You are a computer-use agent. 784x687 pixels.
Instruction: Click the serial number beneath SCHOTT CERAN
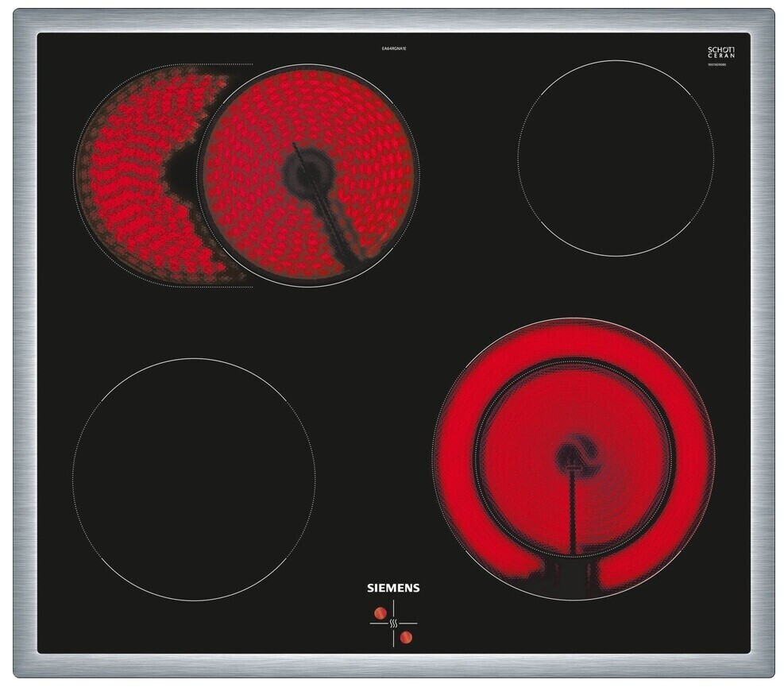pyautogui.click(x=720, y=64)
